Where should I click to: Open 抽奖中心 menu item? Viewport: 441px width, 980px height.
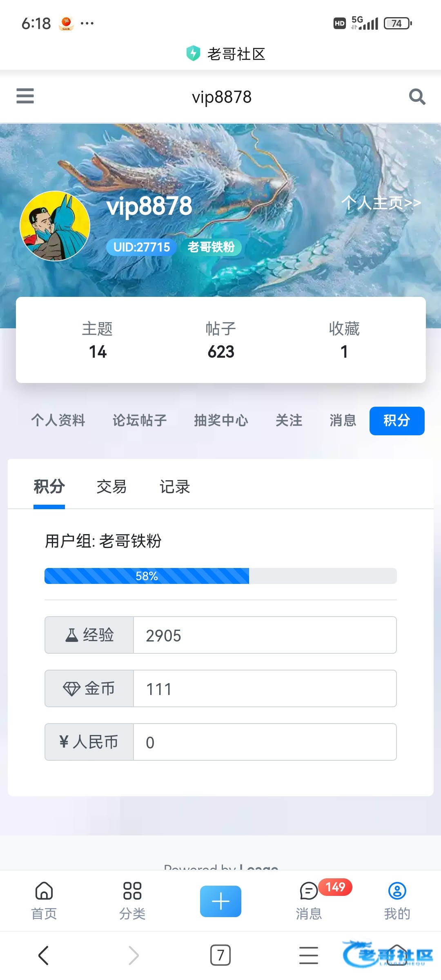coord(221,421)
